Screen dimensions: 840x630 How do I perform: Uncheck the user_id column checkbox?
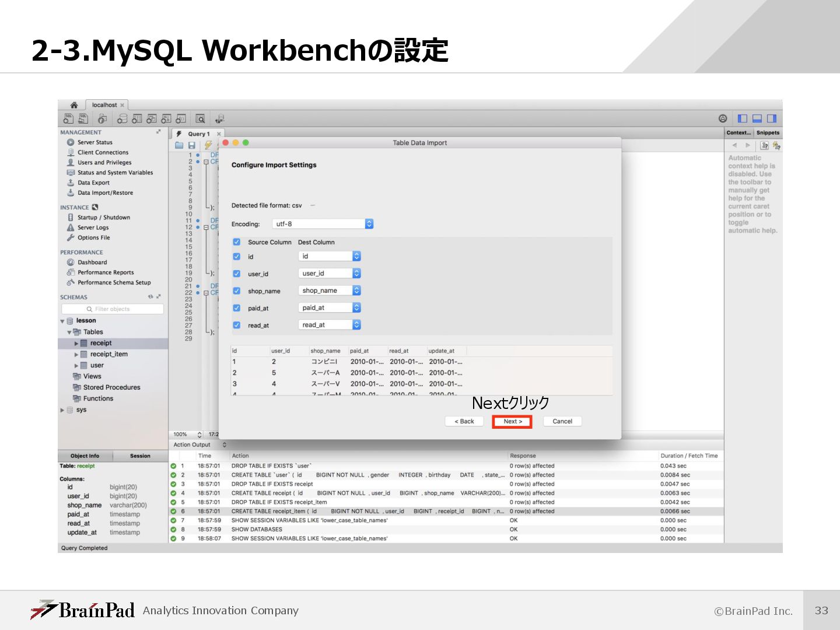coord(237,274)
